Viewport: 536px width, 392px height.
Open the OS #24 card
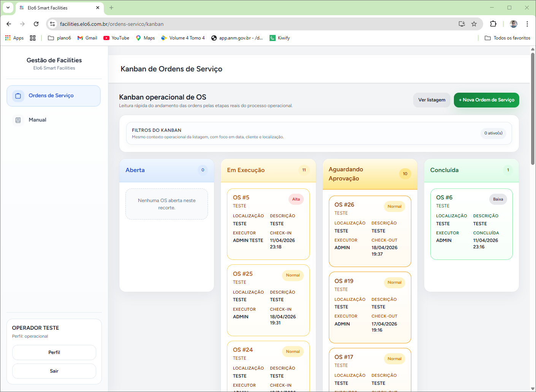[268, 366]
